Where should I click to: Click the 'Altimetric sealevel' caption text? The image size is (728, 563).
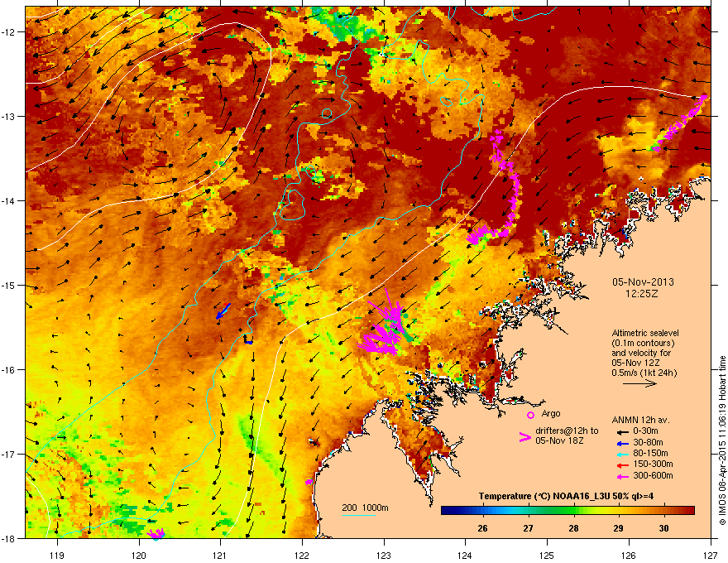click(x=645, y=333)
